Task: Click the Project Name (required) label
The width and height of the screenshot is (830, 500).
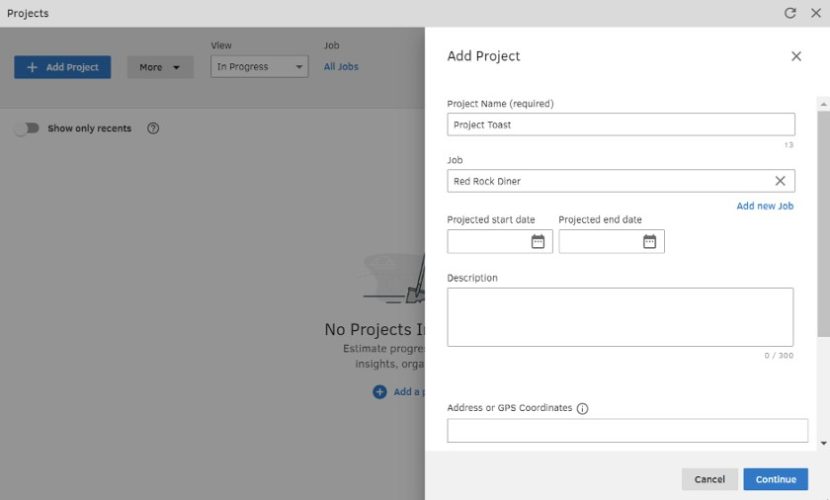Action: coord(500,104)
